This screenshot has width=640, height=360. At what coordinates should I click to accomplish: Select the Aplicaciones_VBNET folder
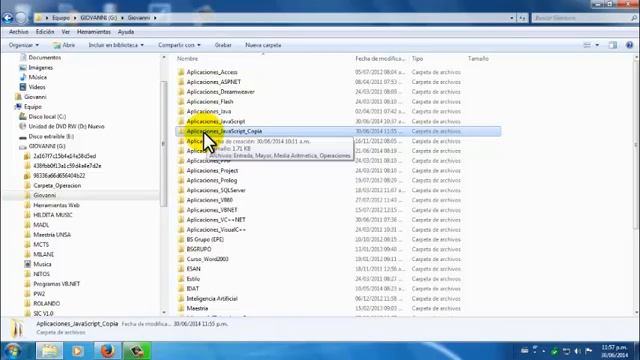212,210
